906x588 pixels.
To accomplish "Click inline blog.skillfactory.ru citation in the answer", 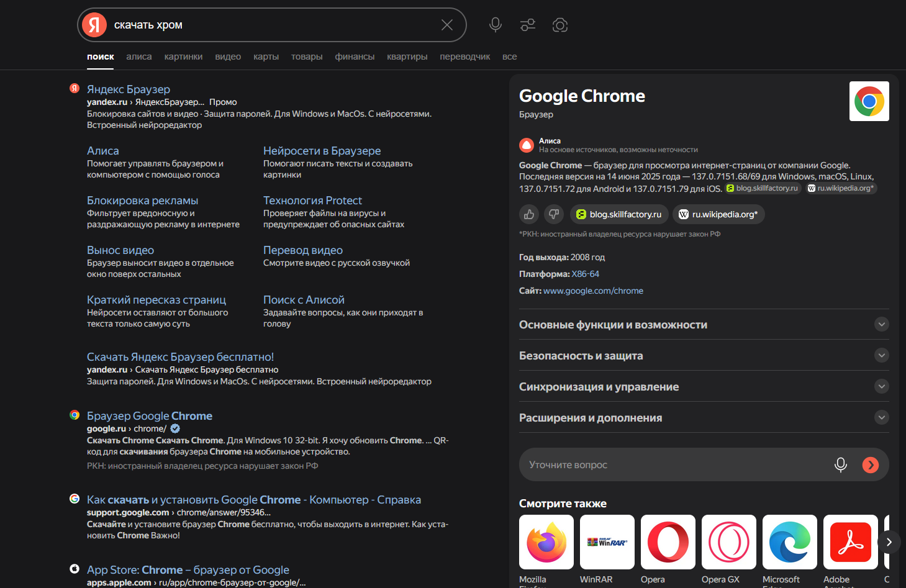I will pyautogui.click(x=763, y=188).
